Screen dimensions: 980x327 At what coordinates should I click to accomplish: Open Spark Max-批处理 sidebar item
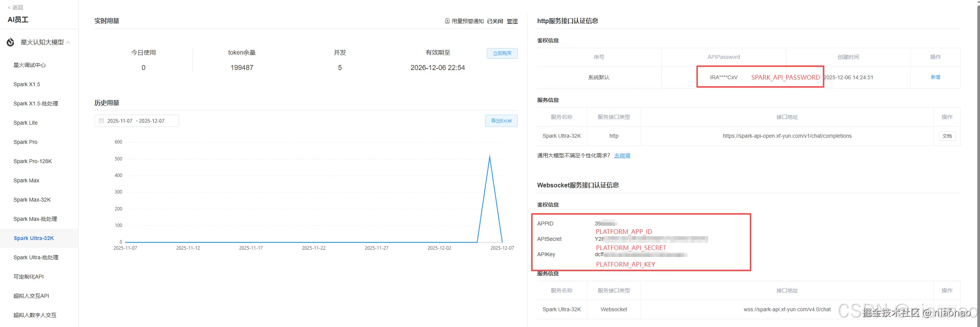[35, 219]
